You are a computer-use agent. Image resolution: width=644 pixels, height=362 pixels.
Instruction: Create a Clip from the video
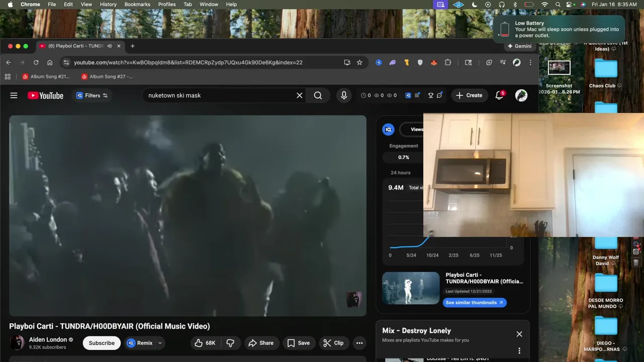pyautogui.click(x=334, y=343)
